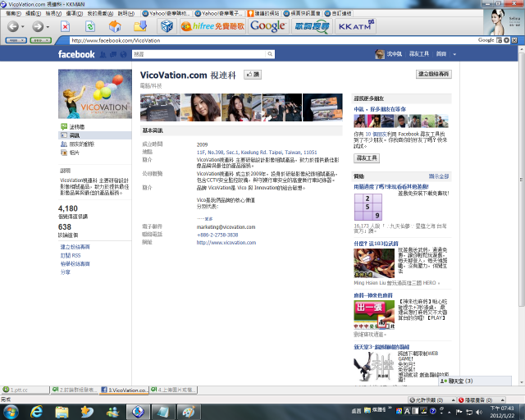This screenshot has height=420, width=525.
Task: Open the Facebook chat bar (3)
Action: pos(475,381)
